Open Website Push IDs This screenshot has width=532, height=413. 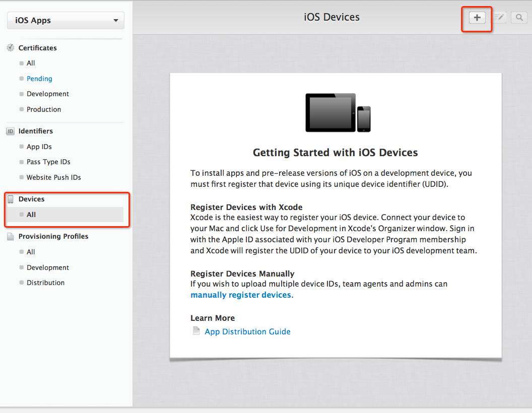tap(54, 177)
